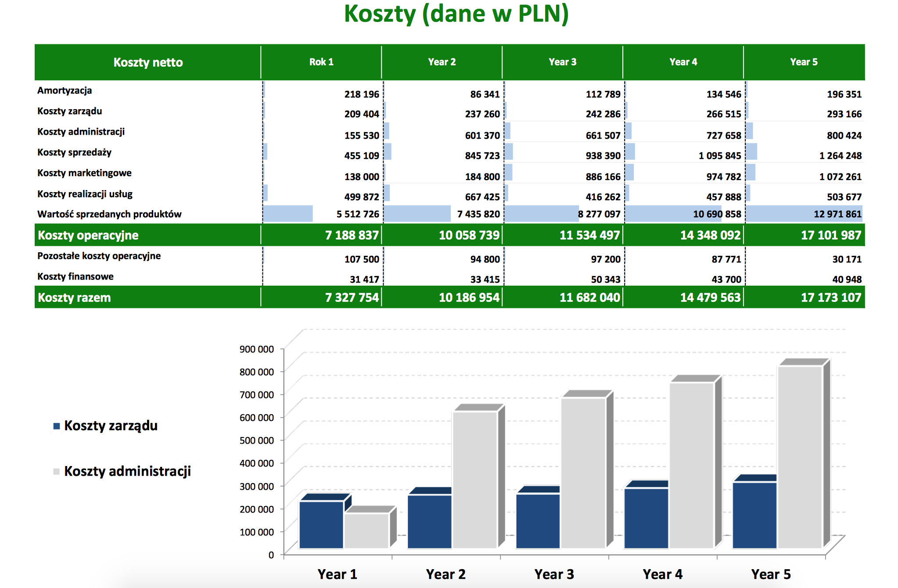This screenshot has height=588, width=898.
Task: Select Year 5 blue Koszty zarządu bar
Action: click(x=755, y=515)
